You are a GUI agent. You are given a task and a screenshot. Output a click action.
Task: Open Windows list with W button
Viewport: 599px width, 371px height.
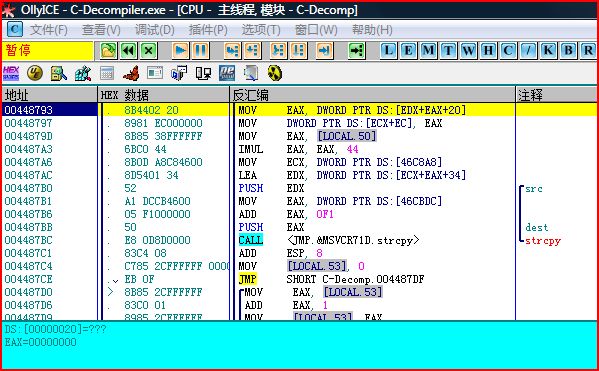pos(468,50)
